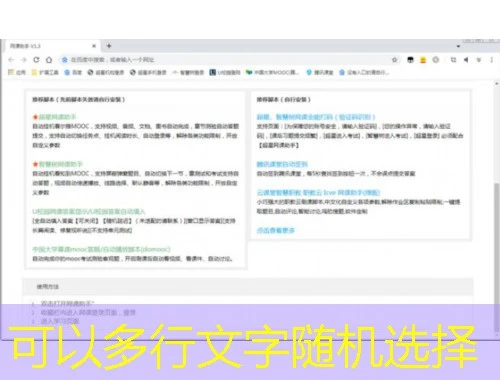Viewport: 500px width, 380px height.
Task: Click the downward arrow toolbar icon beside the menu
Action: [479, 60]
